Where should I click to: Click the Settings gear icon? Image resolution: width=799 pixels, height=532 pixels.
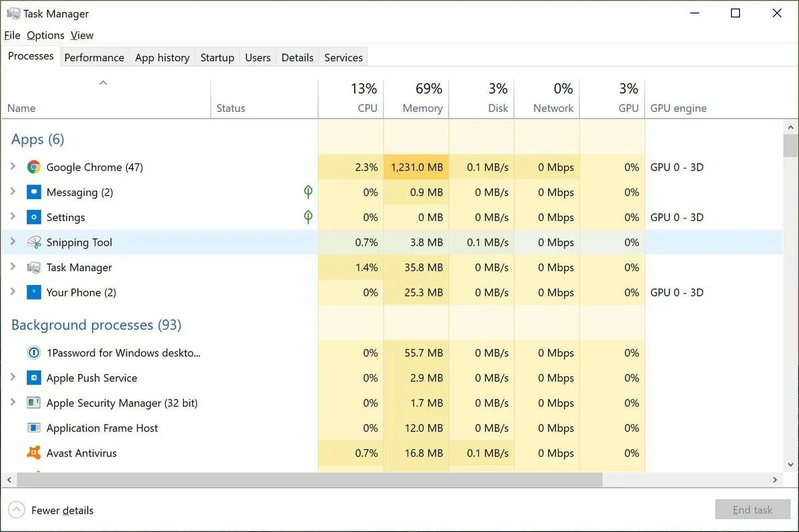pos(34,217)
